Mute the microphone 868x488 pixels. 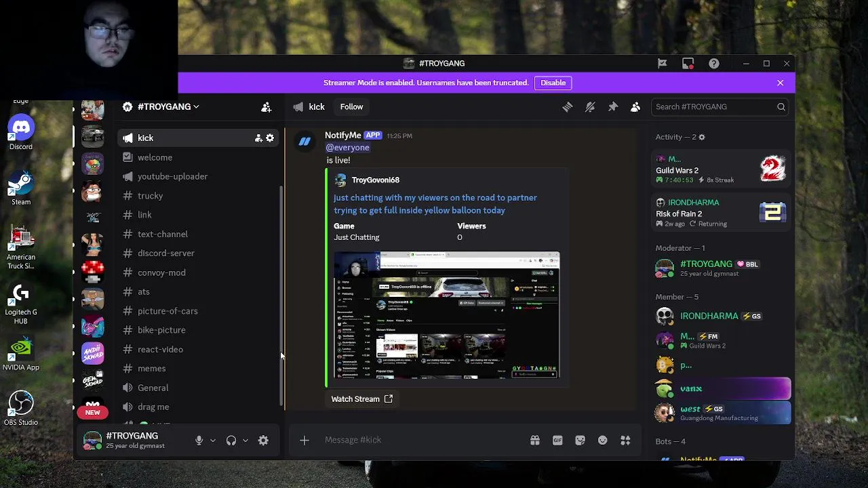pos(199,441)
